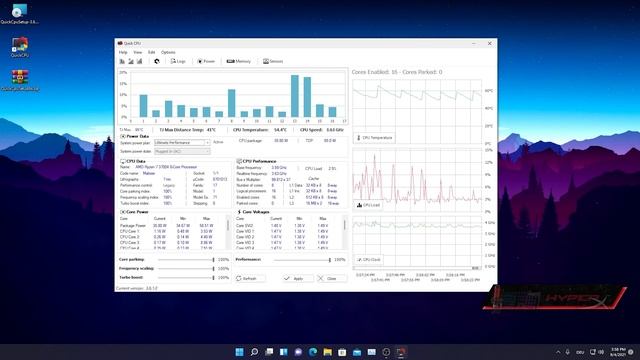The image size is (640, 360).
Task: Click the CPU Temperature graph legend
Action: [374, 138]
